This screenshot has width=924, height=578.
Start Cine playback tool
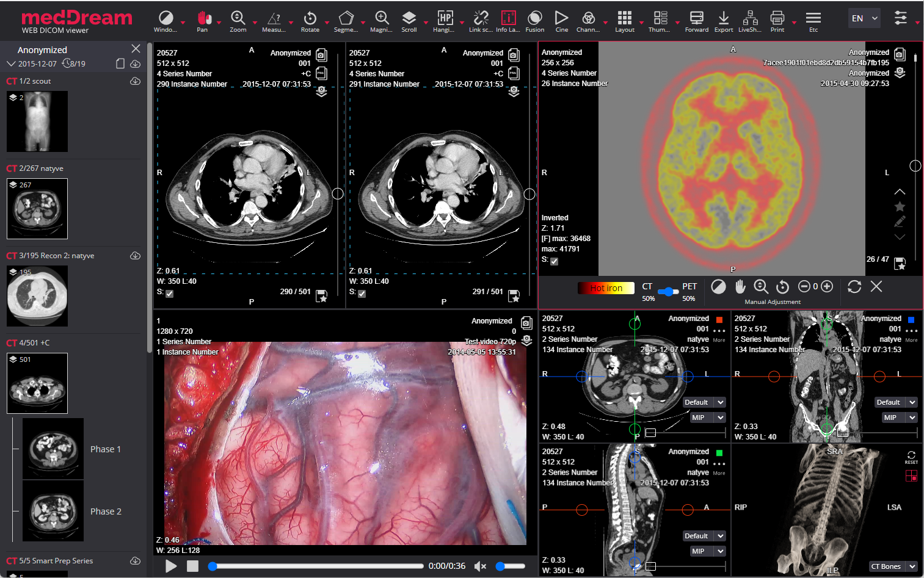coord(561,18)
